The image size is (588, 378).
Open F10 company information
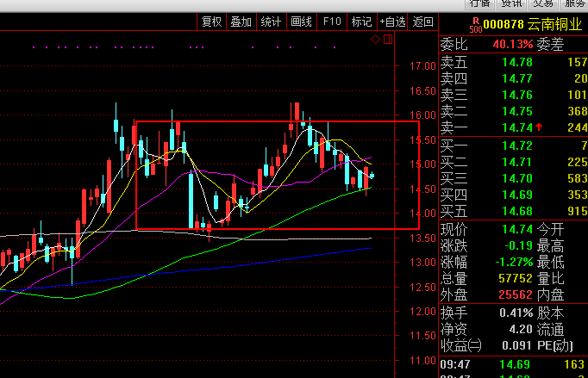[331, 22]
